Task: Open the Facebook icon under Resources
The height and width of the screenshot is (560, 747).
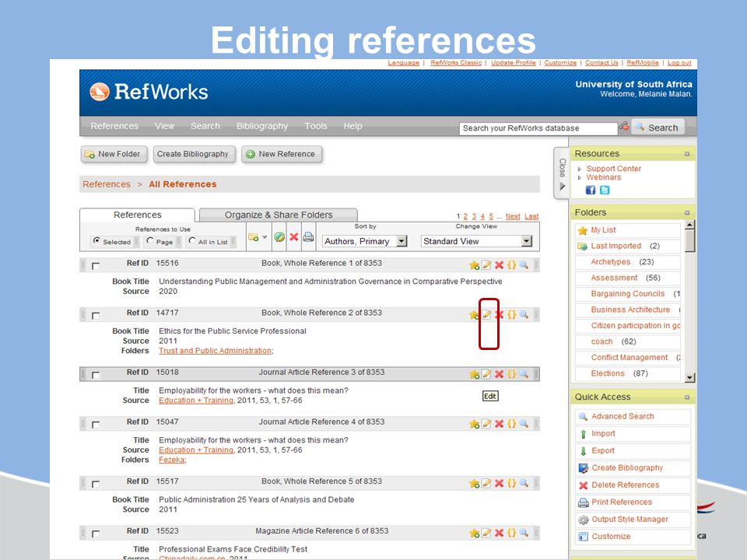Action: [591, 190]
